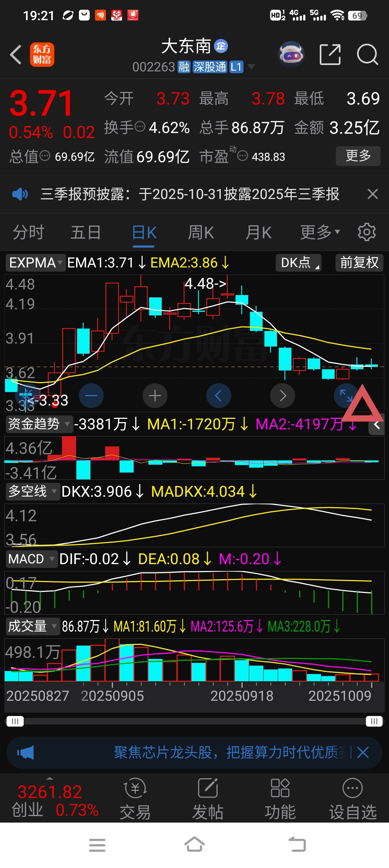Viewport: 389px width, 868px height.
Task: Tap the back arrow
Action: (16, 55)
